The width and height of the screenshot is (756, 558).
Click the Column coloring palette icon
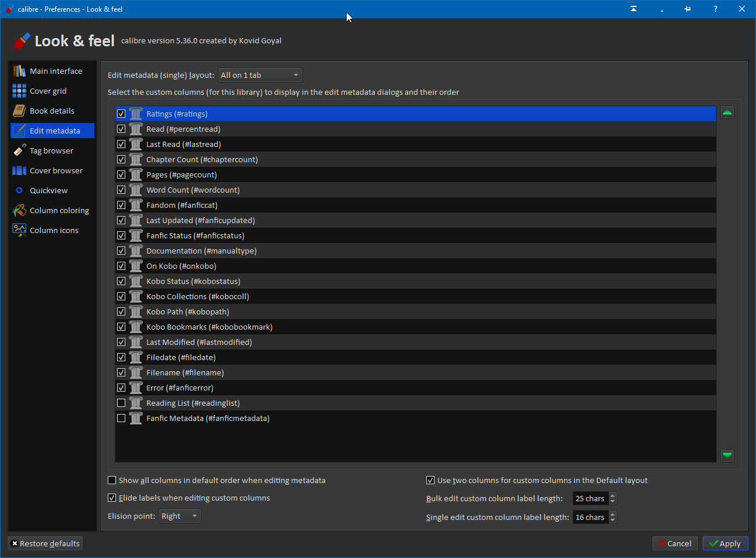[x=19, y=210]
